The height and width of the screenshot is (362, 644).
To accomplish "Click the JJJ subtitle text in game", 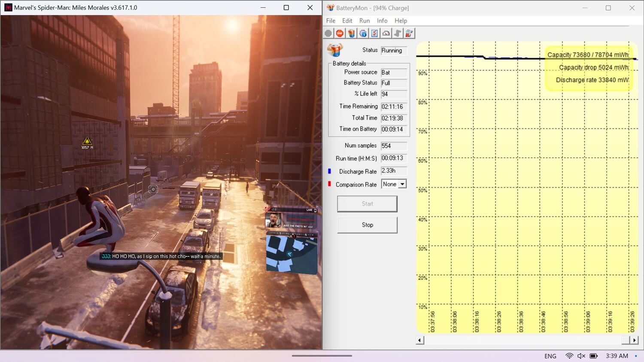I will point(161,256).
